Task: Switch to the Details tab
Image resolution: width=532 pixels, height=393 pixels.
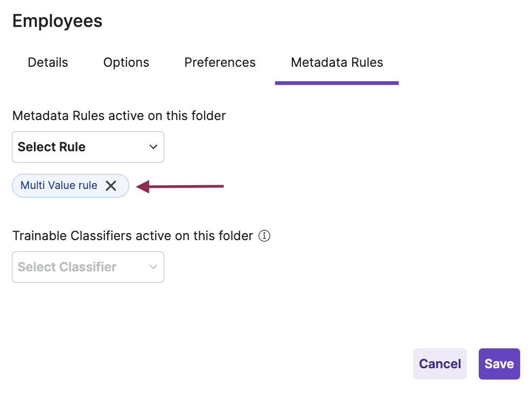Action: click(48, 62)
